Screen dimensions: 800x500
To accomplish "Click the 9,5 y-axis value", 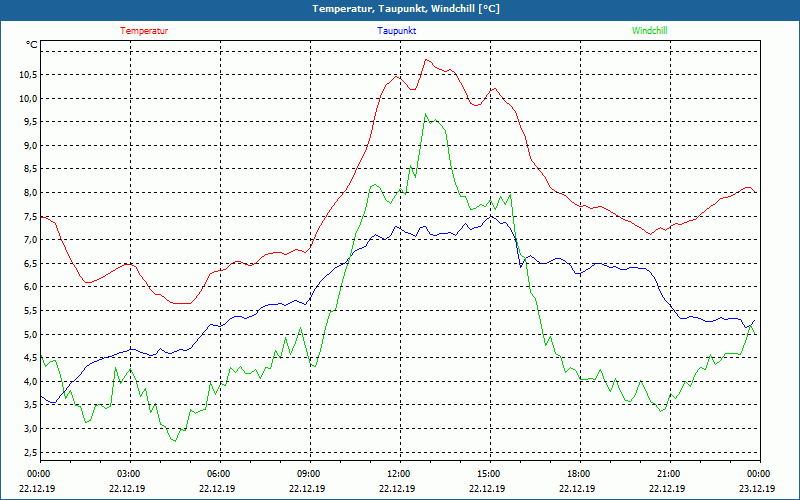I will click(x=30, y=122).
